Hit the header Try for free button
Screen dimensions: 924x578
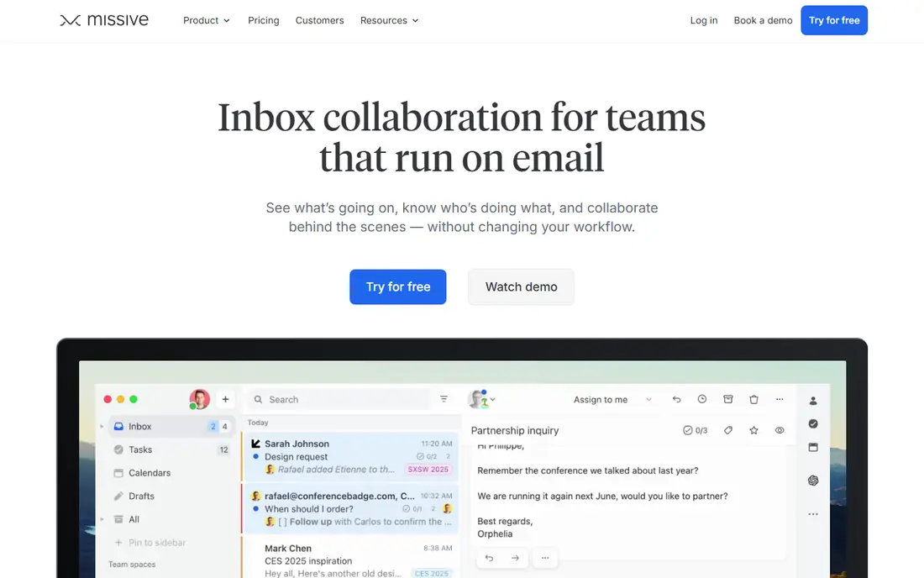(x=834, y=20)
